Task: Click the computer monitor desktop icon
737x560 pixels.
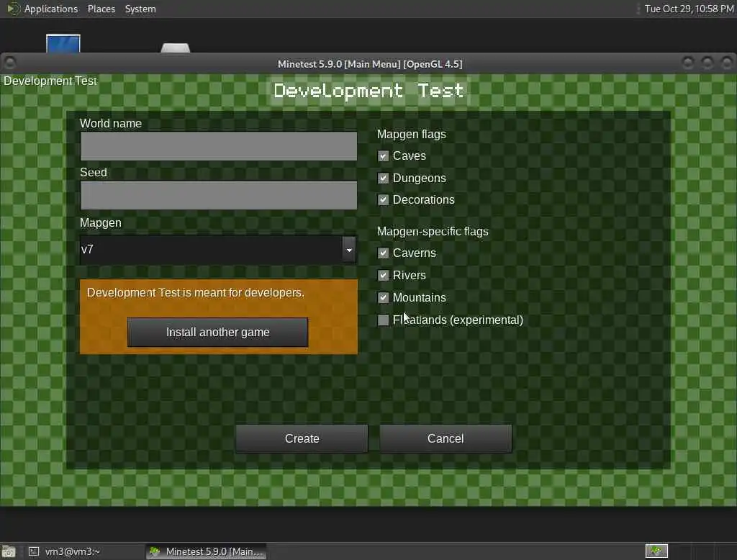Action: 63,43
